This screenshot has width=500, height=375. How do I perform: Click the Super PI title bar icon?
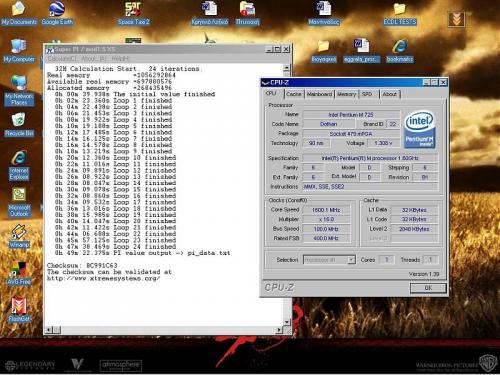click(50, 49)
